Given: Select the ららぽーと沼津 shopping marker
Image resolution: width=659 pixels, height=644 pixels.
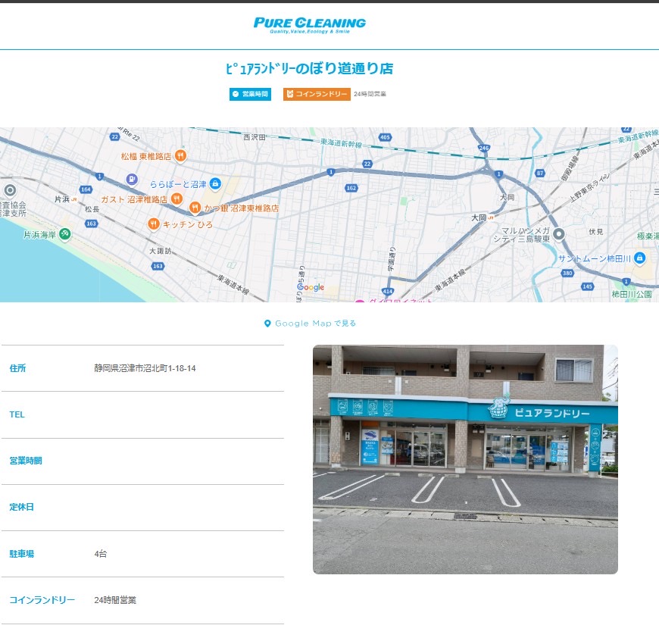Looking at the screenshot, I should coord(215,183).
